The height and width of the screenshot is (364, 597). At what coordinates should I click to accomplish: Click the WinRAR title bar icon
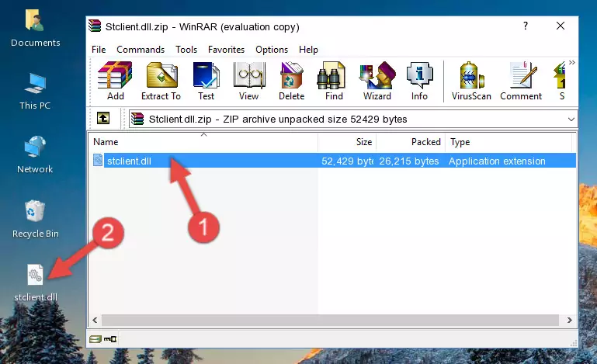95,26
